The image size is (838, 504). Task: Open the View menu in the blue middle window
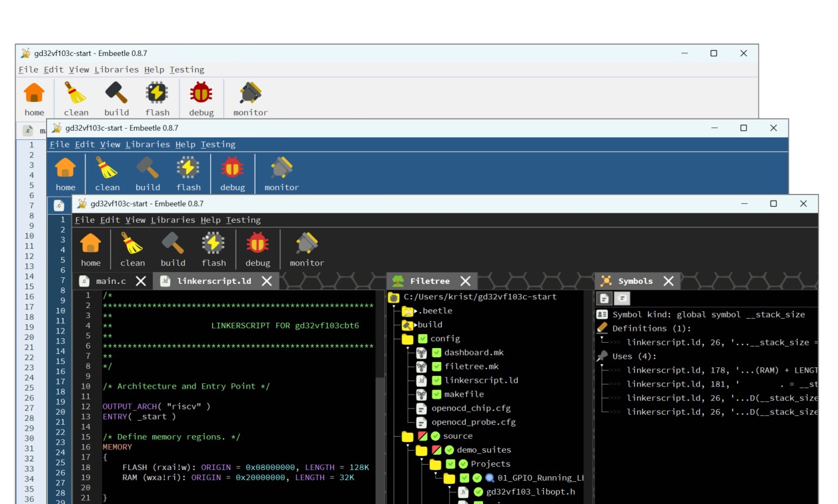[x=110, y=145]
